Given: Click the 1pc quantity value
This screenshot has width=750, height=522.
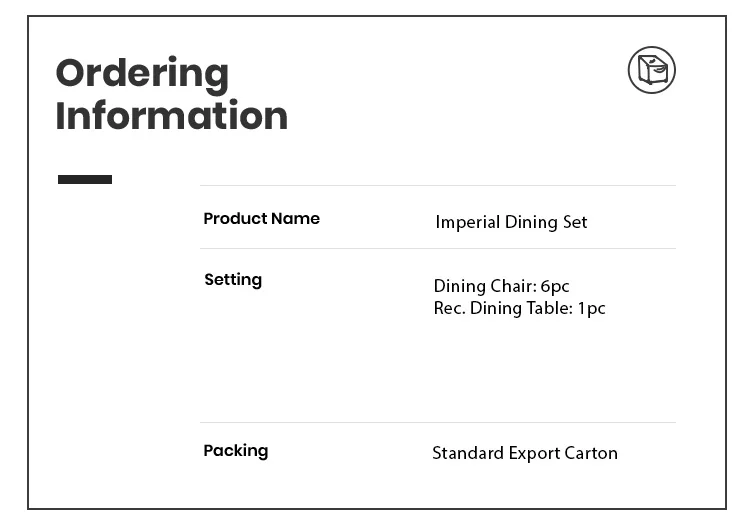Looking at the screenshot, I should click(592, 308).
